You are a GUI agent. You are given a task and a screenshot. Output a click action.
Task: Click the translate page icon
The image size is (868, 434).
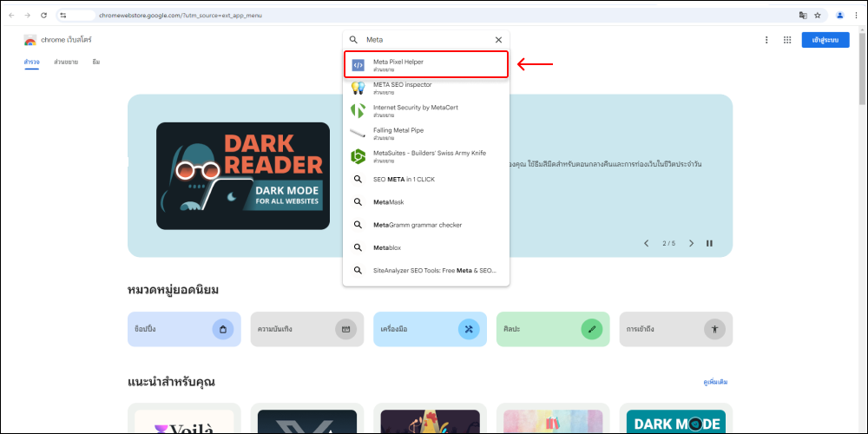pos(803,16)
